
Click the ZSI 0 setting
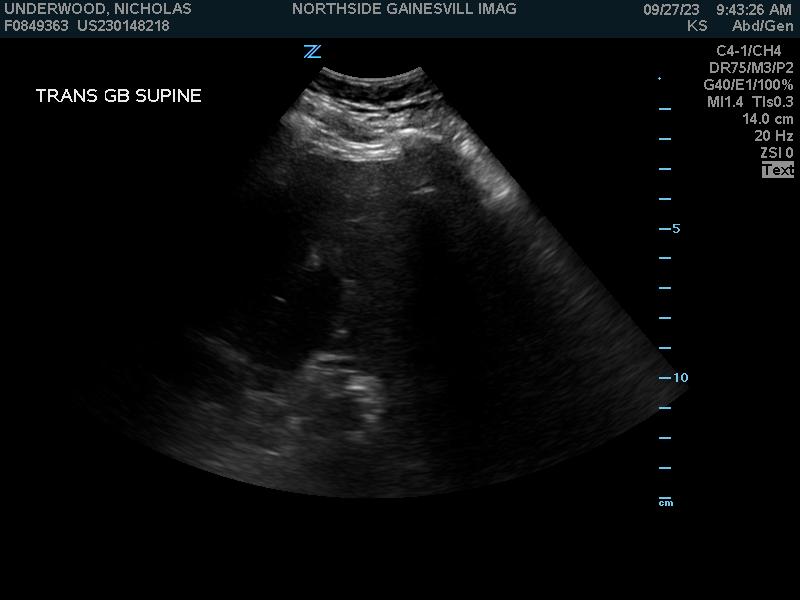point(776,153)
